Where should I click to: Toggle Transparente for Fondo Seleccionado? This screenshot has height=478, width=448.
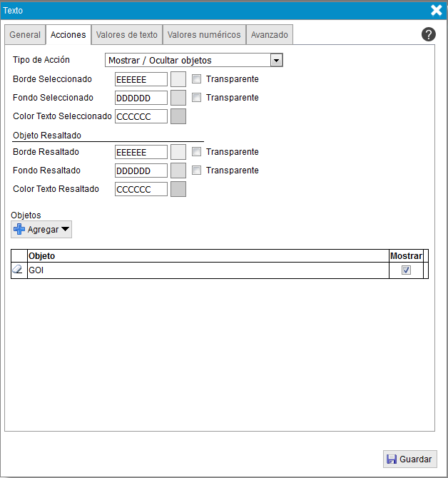(197, 98)
